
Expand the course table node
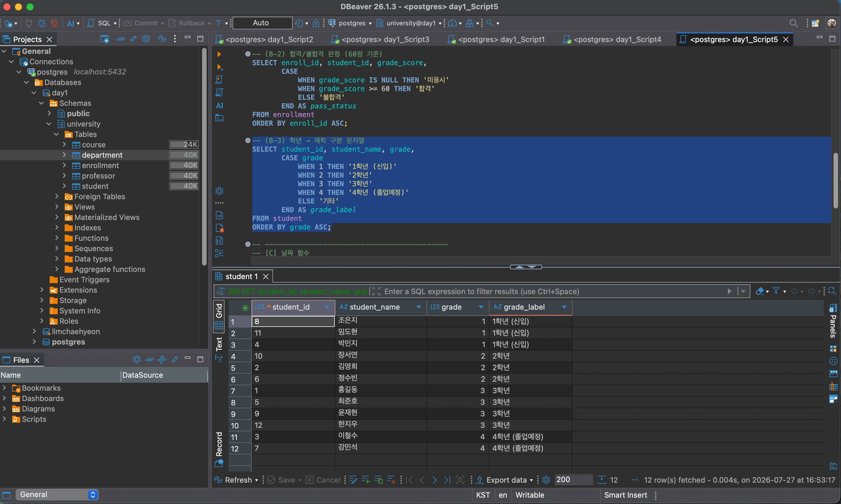pos(64,145)
